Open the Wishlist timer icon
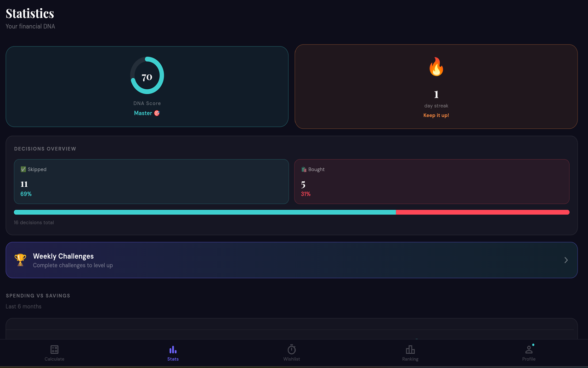 tap(291, 349)
